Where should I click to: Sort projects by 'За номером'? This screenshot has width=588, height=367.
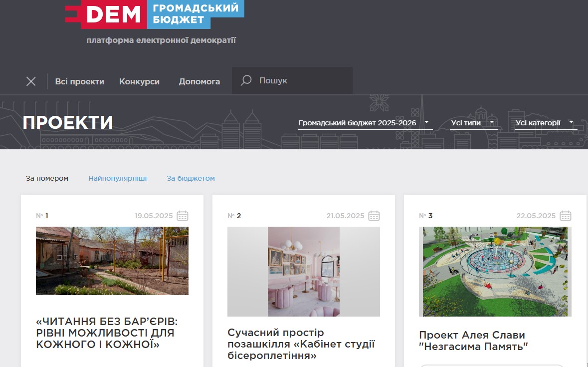(x=47, y=178)
